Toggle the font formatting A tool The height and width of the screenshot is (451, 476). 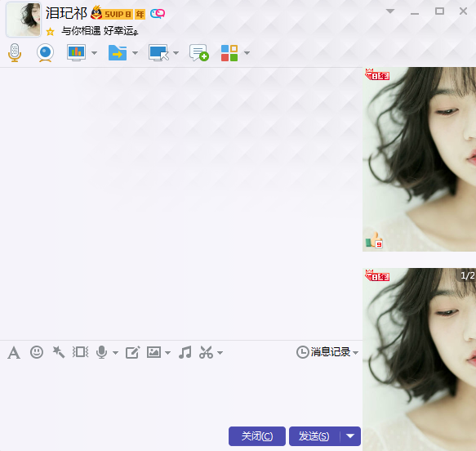[14, 353]
